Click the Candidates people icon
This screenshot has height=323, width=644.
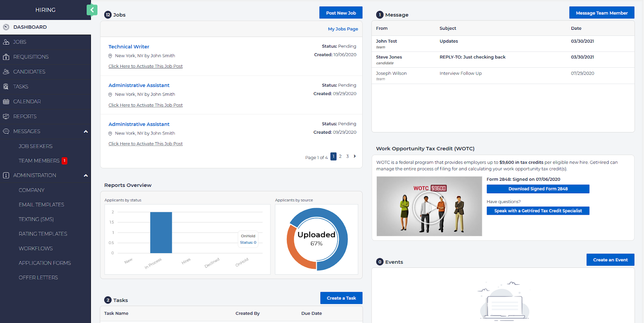click(6, 72)
